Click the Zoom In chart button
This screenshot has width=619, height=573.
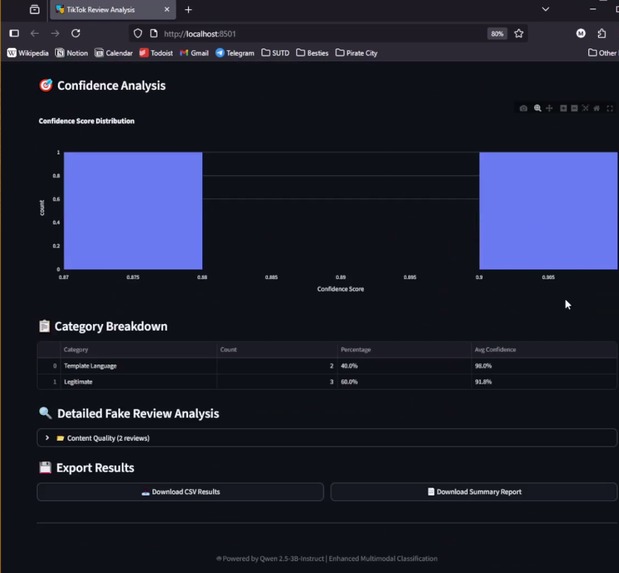click(x=563, y=108)
